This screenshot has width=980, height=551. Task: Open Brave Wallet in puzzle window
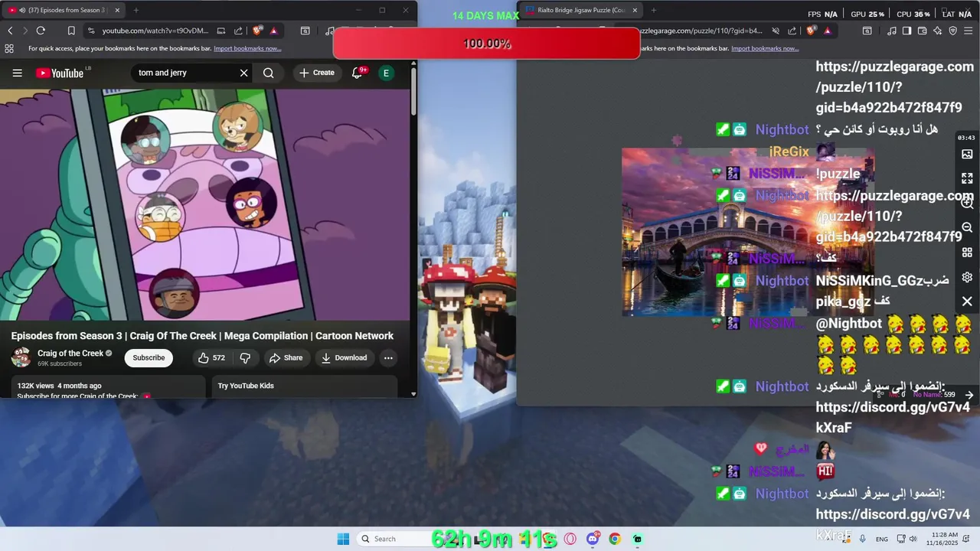pos(923,31)
